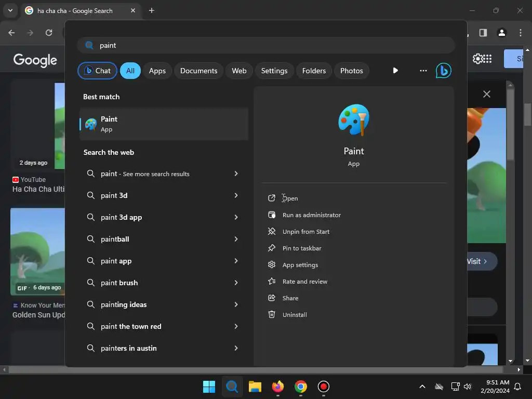
Task: Switch to the Web filter tab
Action: [239, 71]
